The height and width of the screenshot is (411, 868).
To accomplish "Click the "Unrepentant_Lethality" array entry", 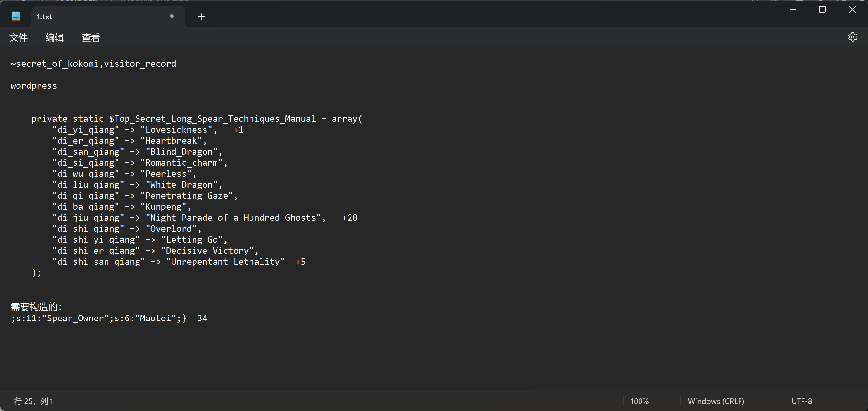I will tap(225, 262).
